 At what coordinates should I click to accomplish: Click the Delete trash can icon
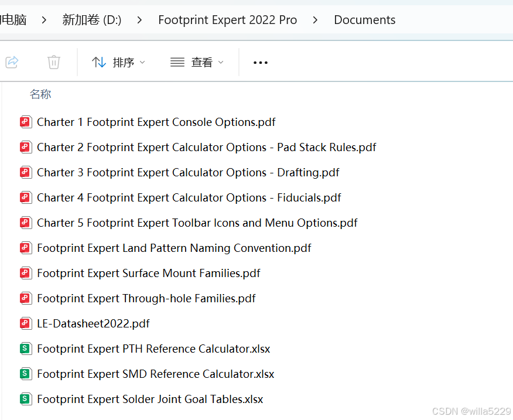coord(54,62)
